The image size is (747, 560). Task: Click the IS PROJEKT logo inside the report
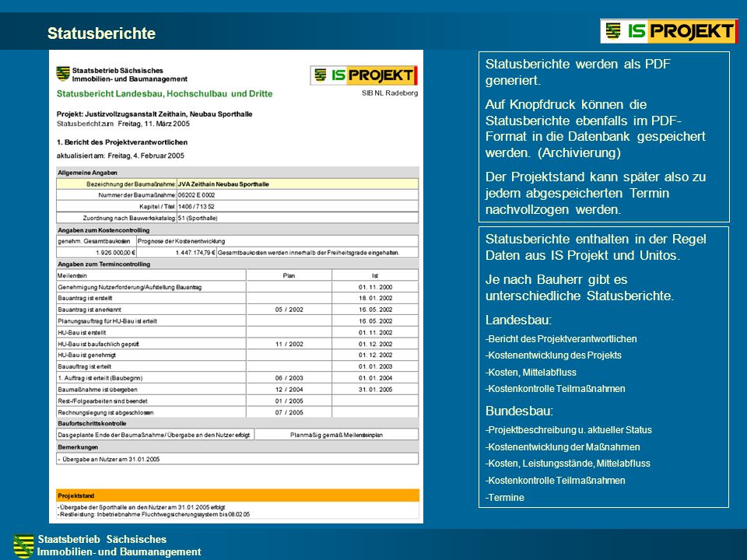364,75
